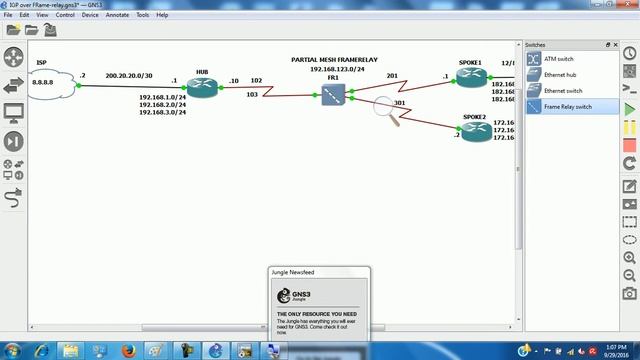The height and width of the screenshot is (360, 640).
Task: Browse all devices icon cluster
Action: 13,170
